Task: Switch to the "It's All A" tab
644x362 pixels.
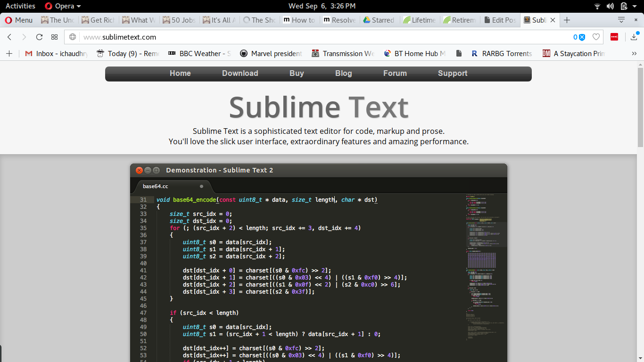Action: 219,20
